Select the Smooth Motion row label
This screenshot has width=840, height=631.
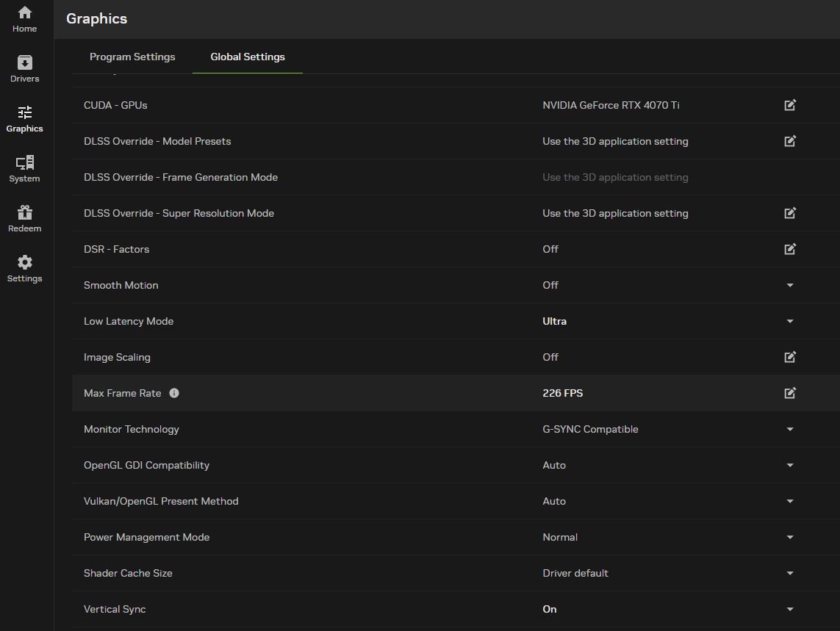121,285
